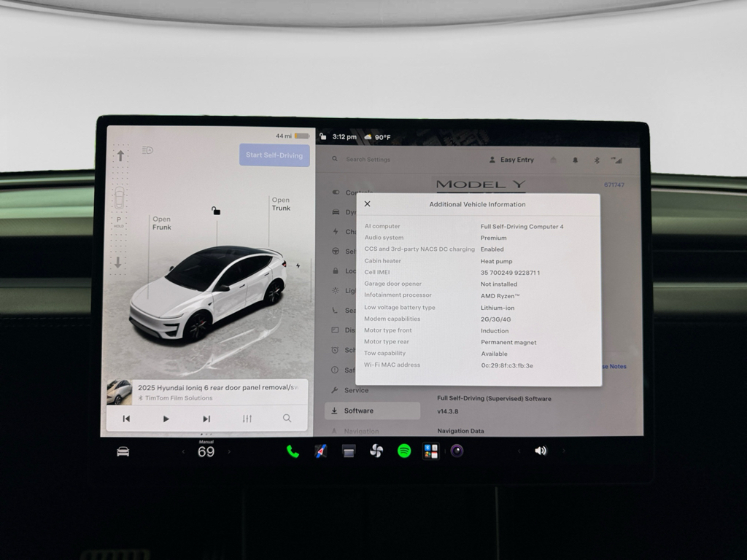Tap the Bluetooth icon in the header
This screenshot has width=747, height=560.
pos(597,160)
